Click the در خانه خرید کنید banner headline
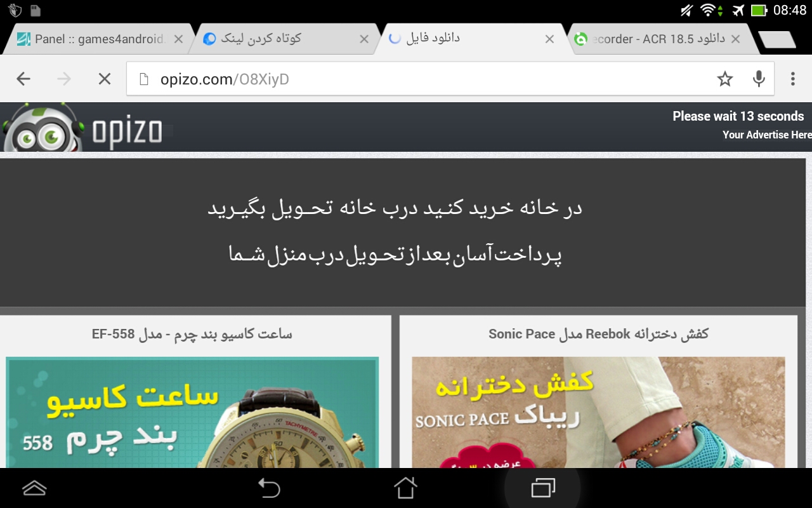 point(395,208)
